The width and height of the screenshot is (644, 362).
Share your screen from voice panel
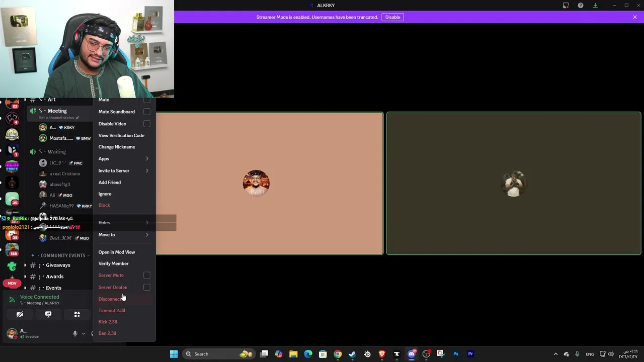point(48,314)
